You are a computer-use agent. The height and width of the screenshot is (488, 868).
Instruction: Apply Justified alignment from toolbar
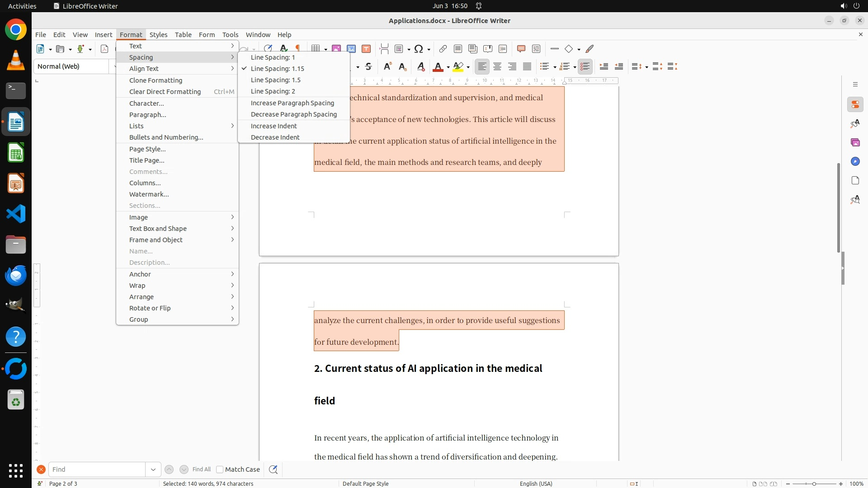(x=527, y=66)
